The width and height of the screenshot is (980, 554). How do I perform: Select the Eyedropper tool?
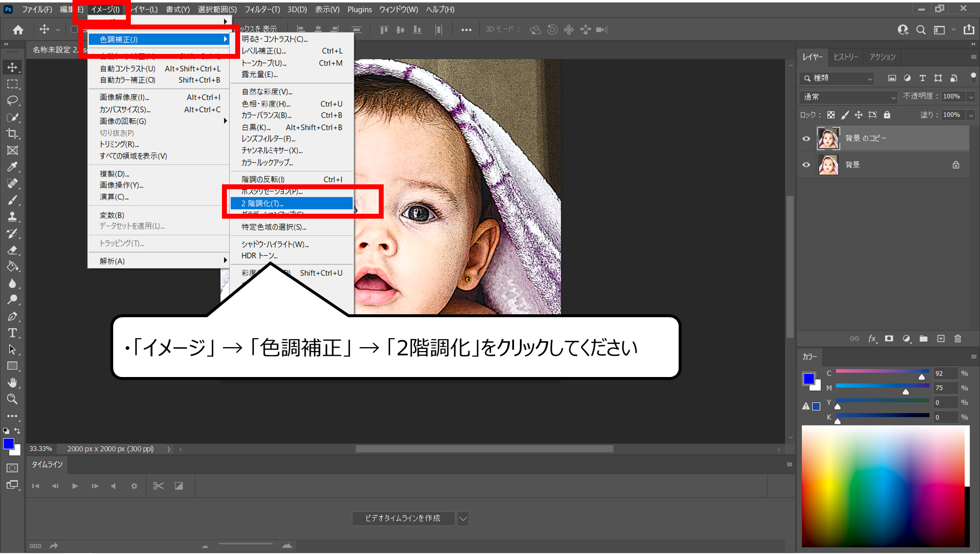pos(13,167)
